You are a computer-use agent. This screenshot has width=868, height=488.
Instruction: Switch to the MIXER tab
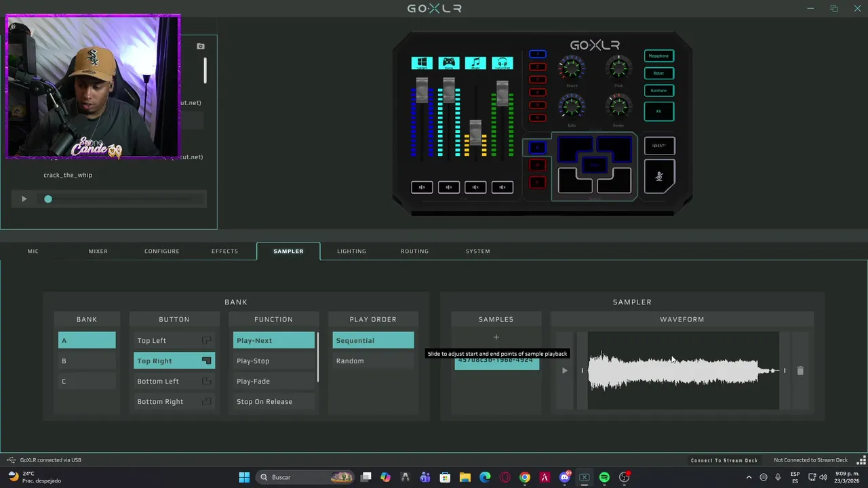click(x=98, y=251)
